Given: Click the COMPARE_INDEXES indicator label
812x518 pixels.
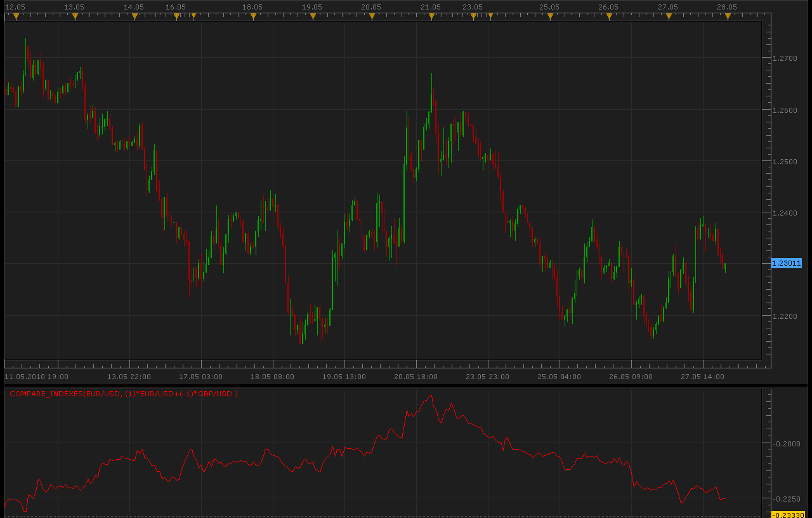Looking at the screenshot, I should pyautogui.click(x=124, y=394).
